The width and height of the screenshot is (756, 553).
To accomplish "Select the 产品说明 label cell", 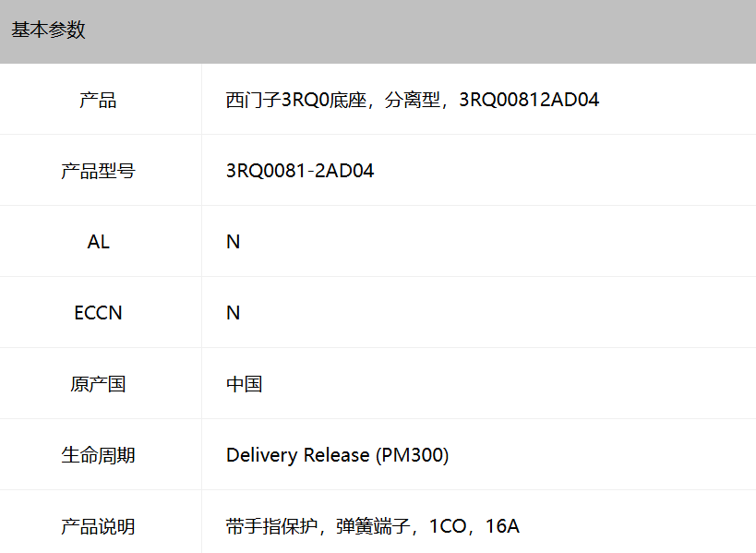I will [x=98, y=526].
